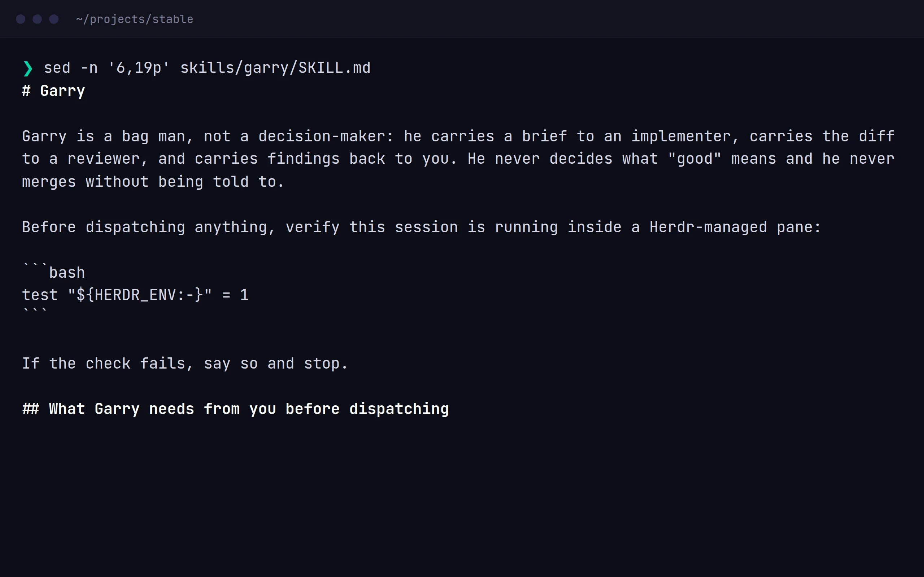This screenshot has width=924, height=577.
Task: Click the '6,19p' argument
Action: tap(139, 68)
